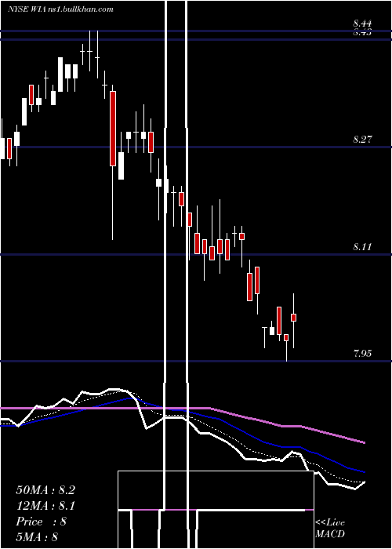The width and height of the screenshot is (392, 549).
Task: Click the Price : 8 readout
Action: point(41,522)
